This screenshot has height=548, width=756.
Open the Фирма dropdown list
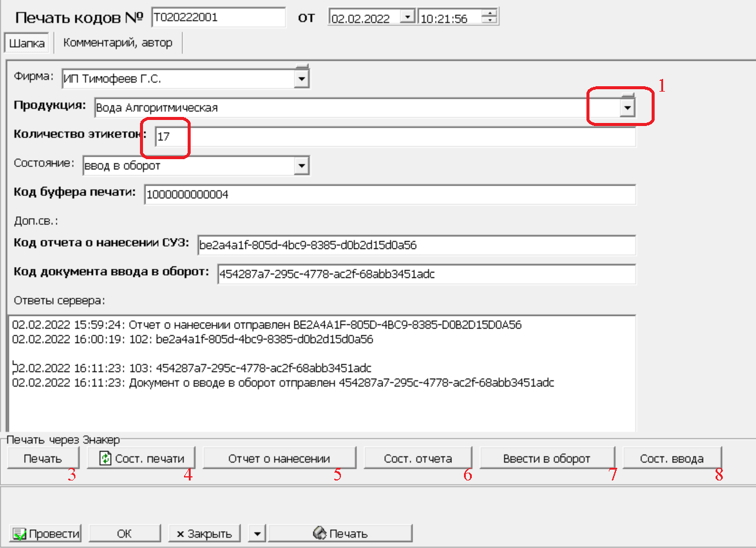301,78
